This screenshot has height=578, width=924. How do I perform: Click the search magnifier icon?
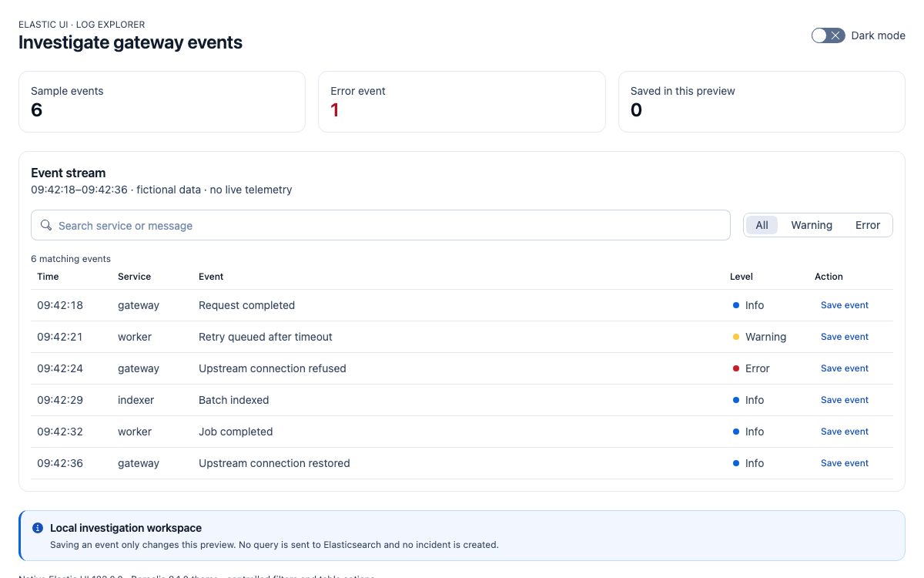point(46,225)
